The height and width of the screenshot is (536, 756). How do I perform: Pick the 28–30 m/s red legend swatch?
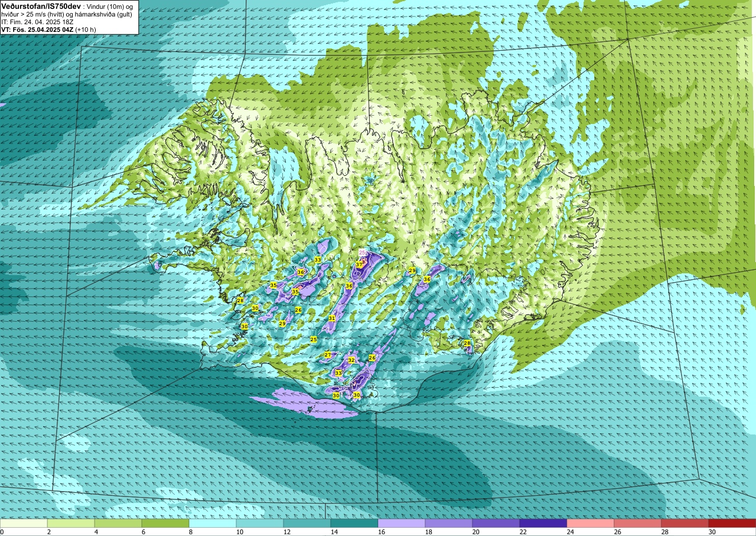coord(685,523)
